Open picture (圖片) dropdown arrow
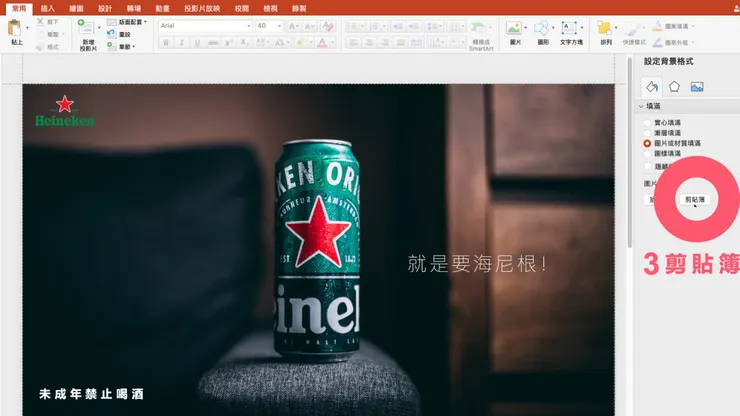The width and height of the screenshot is (740, 416). click(x=525, y=28)
